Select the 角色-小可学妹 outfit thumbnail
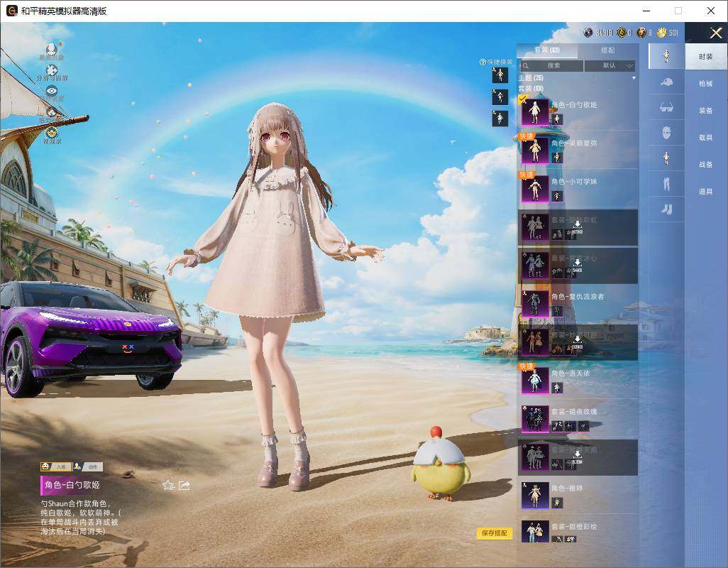Viewport: 728px width, 568px height. [x=535, y=189]
